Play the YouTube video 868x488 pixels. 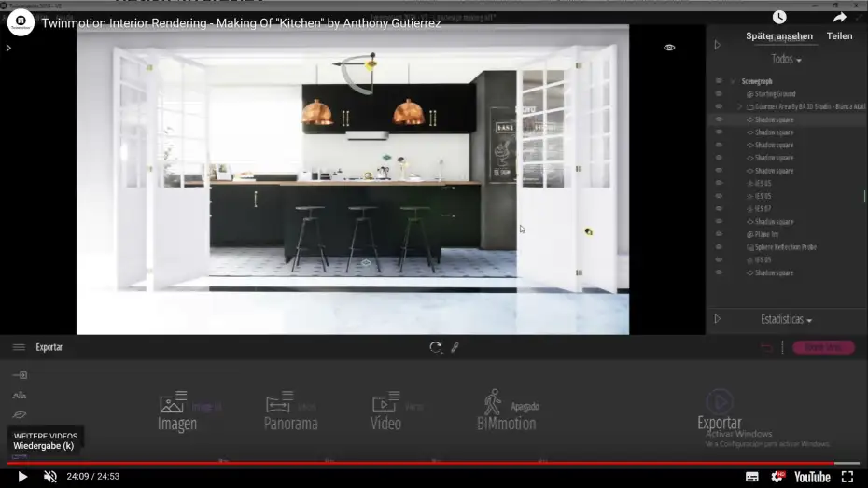coord(22,477)
